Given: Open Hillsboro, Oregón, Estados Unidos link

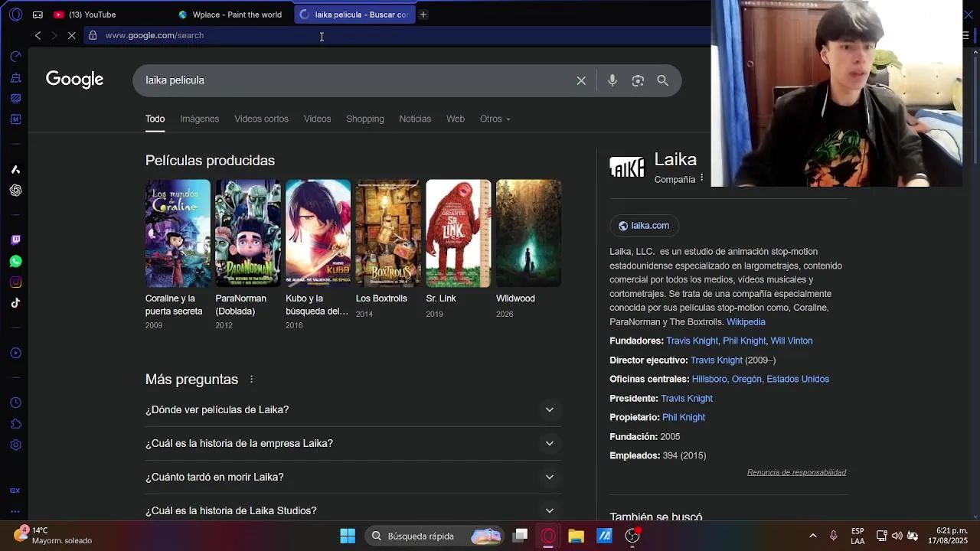Looking at the screenshot, I should [760, 380].
